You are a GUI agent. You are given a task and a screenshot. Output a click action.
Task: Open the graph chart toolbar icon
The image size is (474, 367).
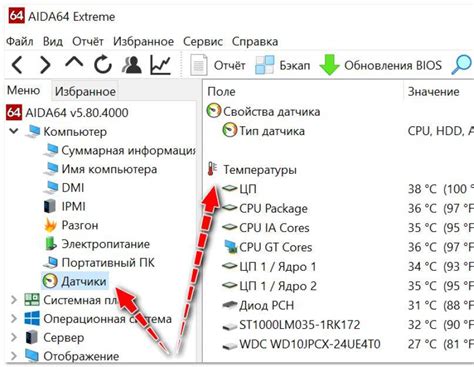(x=160, y=65)
